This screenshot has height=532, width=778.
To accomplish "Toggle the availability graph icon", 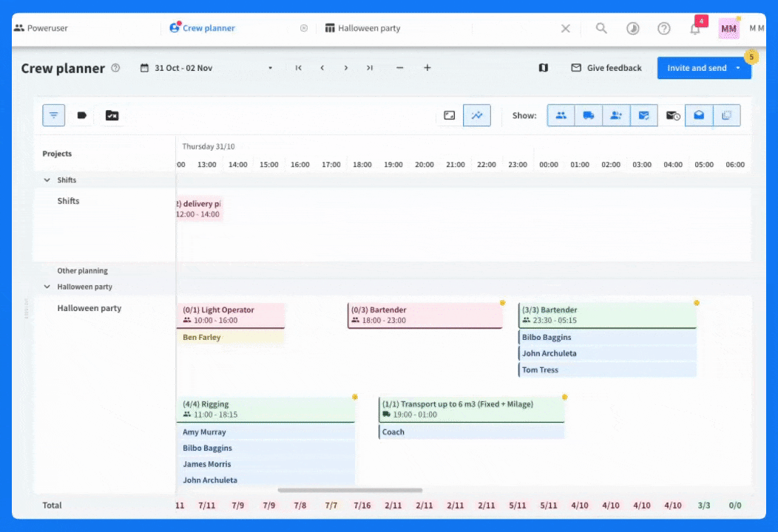I will (x=477, y=115).
